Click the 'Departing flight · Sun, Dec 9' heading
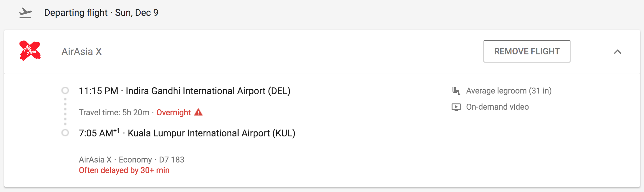The width and height of the screenshot is (644, 192). click(101, 13)
